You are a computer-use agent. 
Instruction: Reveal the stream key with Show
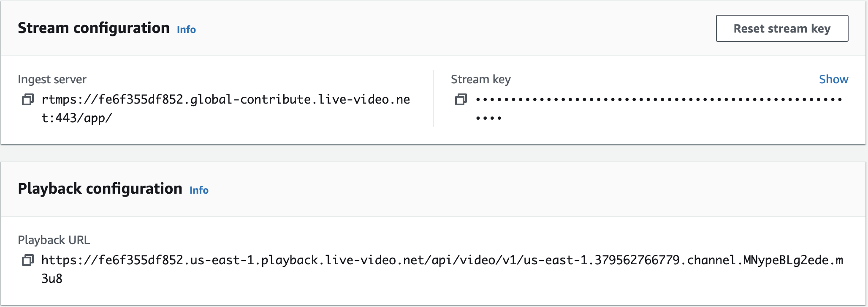[x=833, y=79]
